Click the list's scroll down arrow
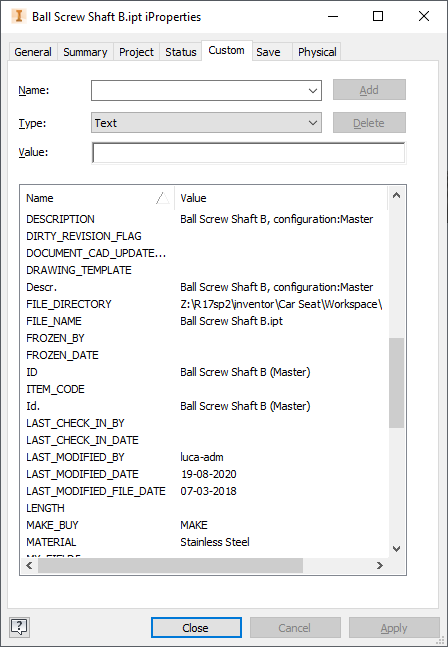 396,549
